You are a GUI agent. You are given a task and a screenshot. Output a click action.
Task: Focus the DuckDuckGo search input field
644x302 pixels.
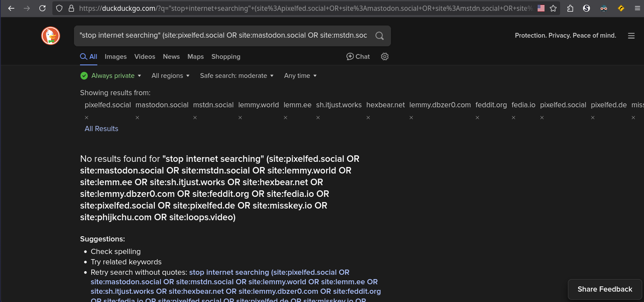pos(224,35)
